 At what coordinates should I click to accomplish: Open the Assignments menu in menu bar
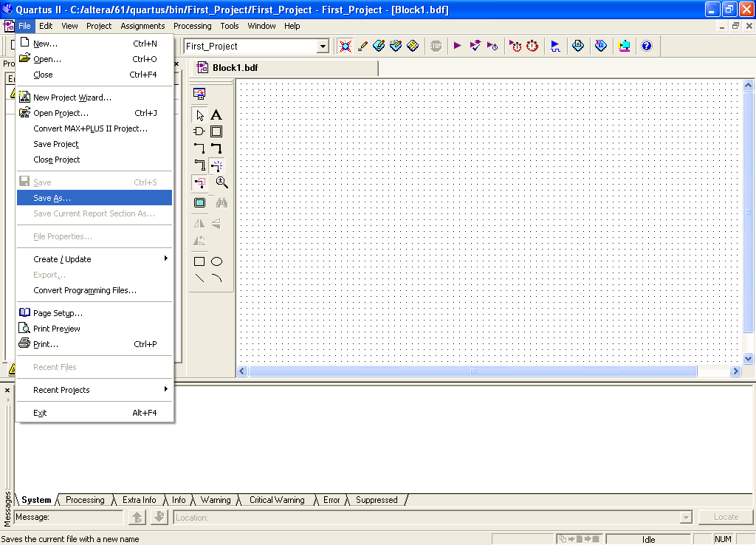pos(142,26)
